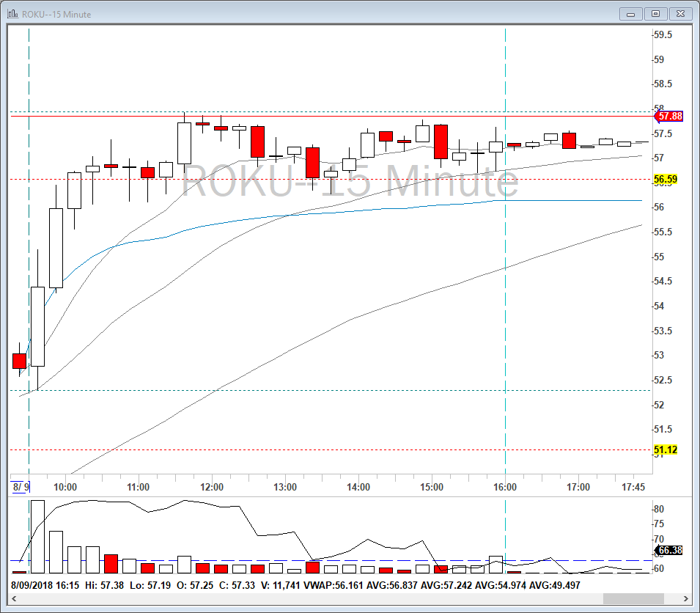The image size is (700, 613).
Task: Click the 8/9 date label on the time axis
Action: [21, 487]
